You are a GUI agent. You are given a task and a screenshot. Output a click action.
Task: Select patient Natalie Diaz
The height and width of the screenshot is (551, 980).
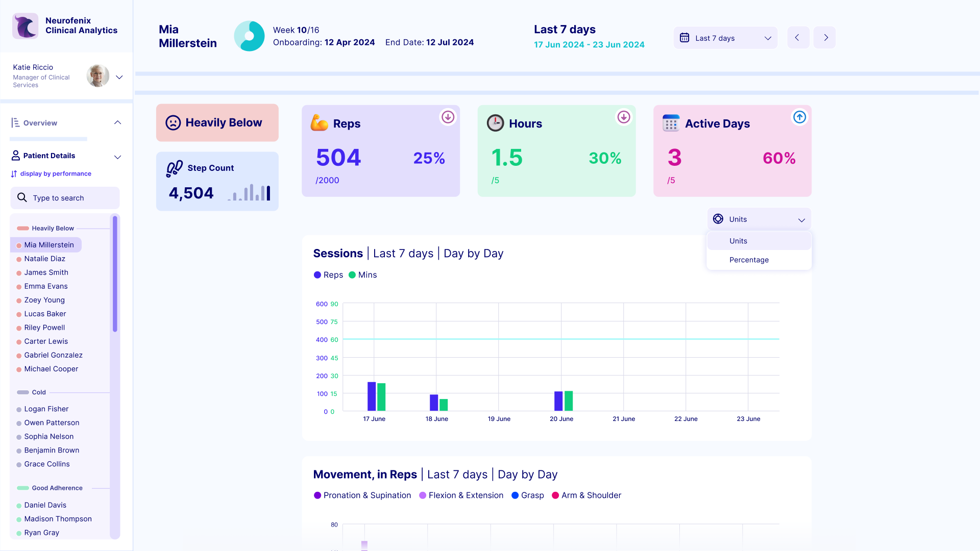44,259
